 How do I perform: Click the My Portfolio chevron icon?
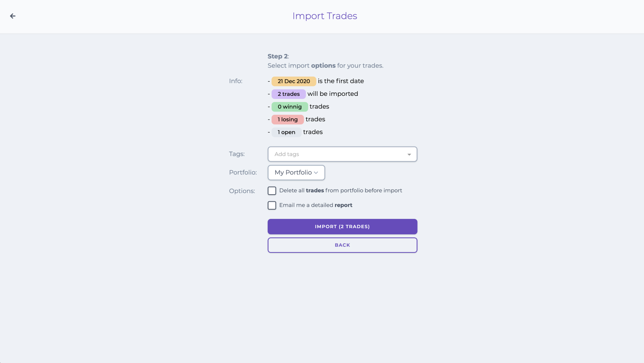[x=316, y=173]
